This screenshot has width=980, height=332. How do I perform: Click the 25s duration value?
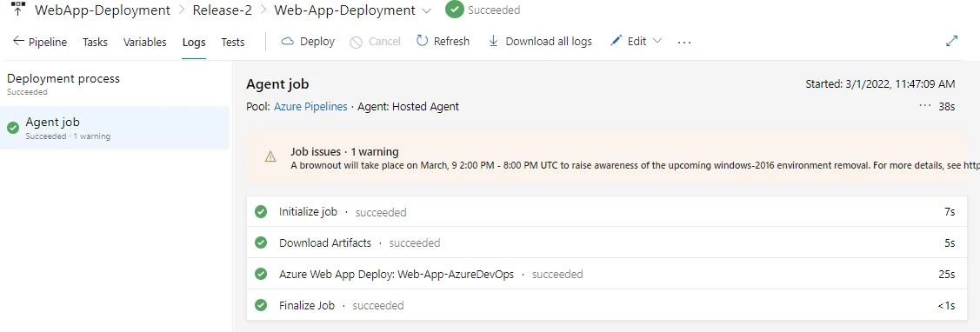(948, 274)
